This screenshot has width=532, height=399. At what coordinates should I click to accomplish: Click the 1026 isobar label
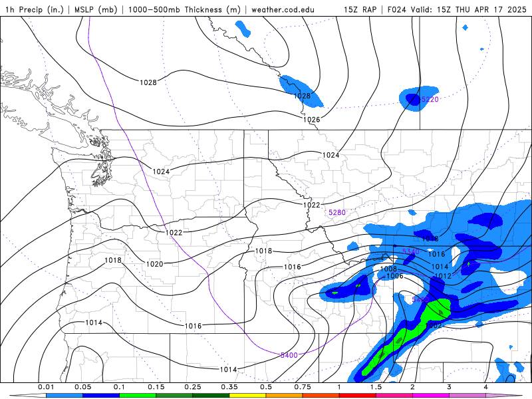[x=311, y=120]
